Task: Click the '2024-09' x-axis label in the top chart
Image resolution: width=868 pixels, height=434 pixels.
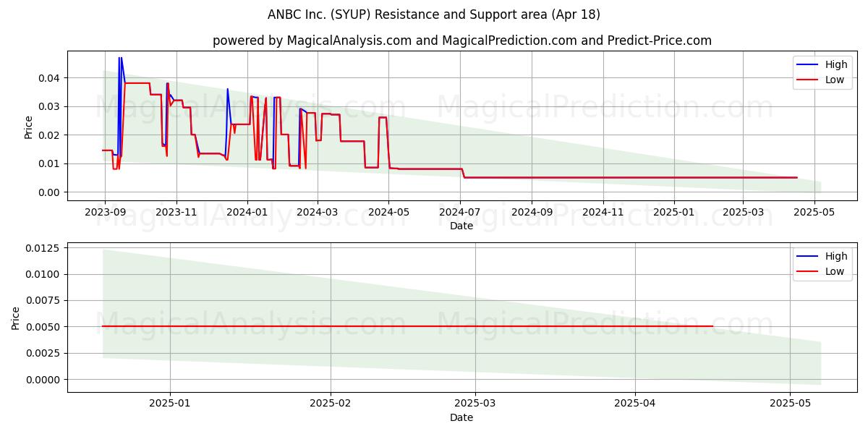Action: [532, 212]
